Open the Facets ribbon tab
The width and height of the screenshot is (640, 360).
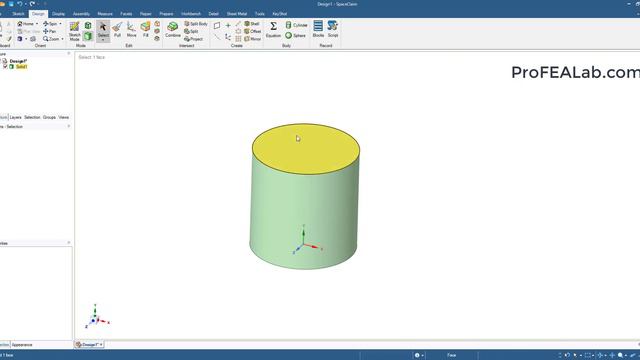point(126,14)
